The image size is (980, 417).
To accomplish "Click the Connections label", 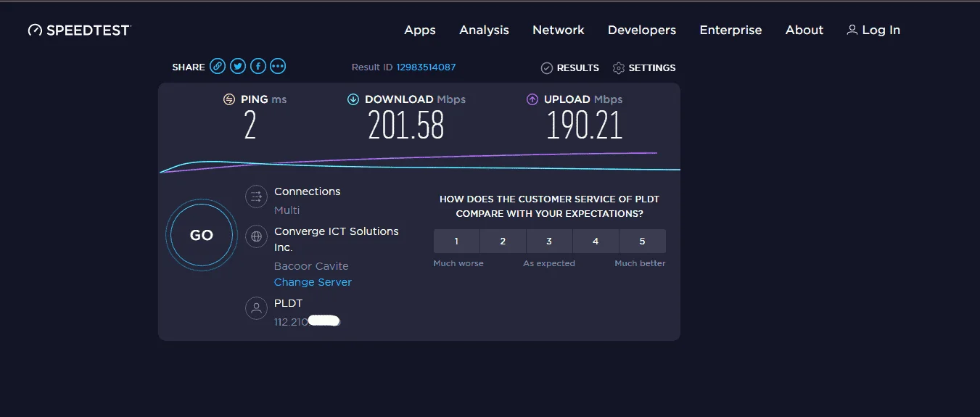I will point(307,191).
